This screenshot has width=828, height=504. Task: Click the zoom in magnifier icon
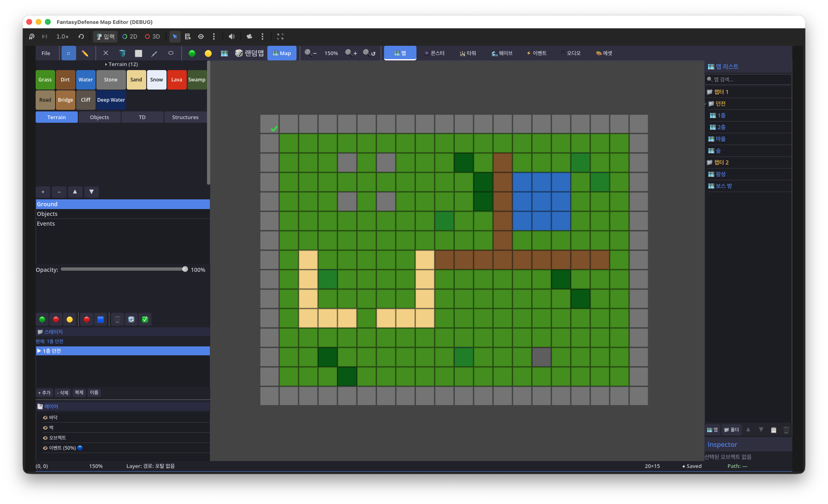[351, 53]
